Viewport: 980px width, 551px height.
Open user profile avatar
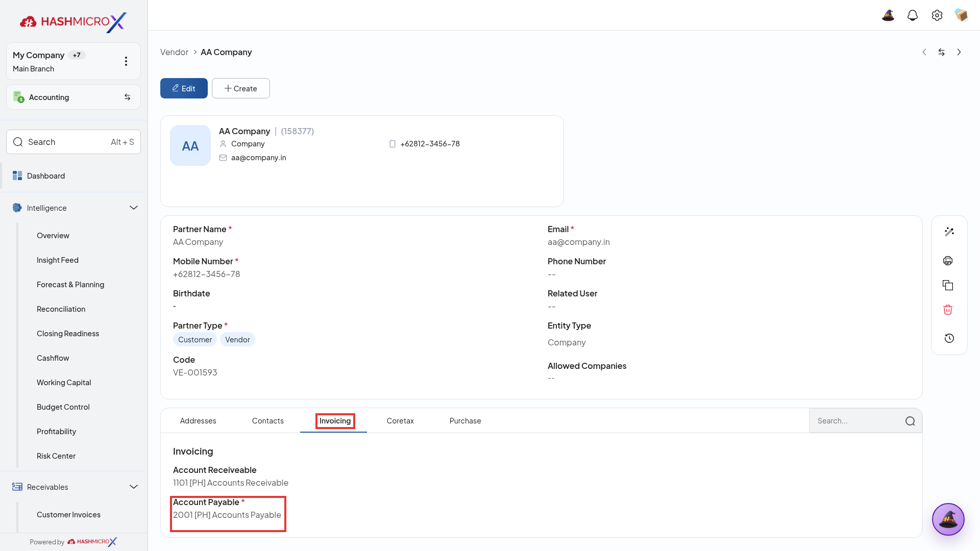[962, 15]
